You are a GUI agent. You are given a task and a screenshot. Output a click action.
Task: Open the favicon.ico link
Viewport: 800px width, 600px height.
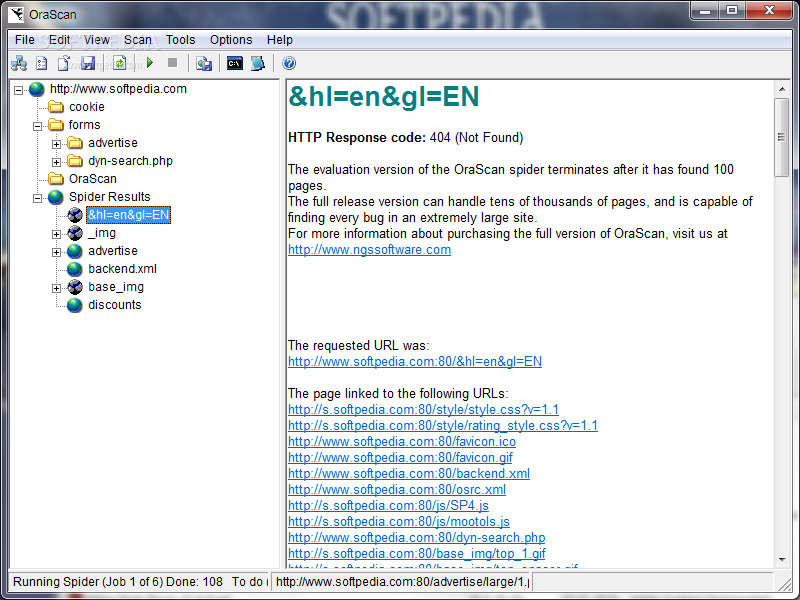click(x=402, y=442)
